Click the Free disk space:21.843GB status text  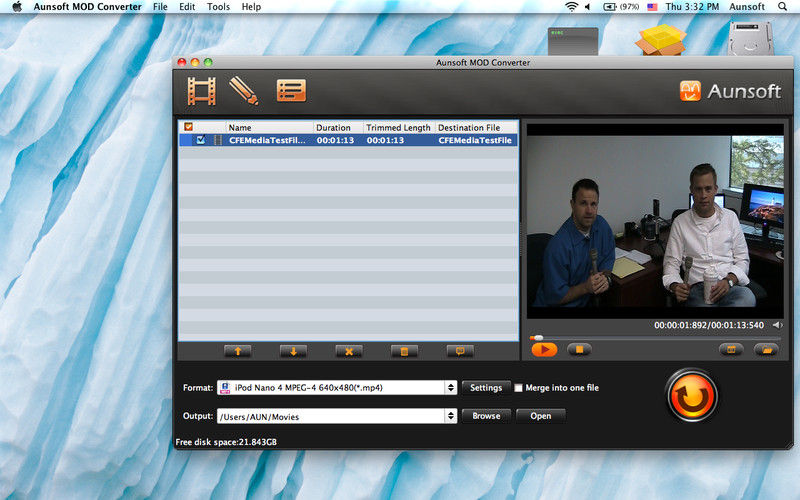pos(226,442)
